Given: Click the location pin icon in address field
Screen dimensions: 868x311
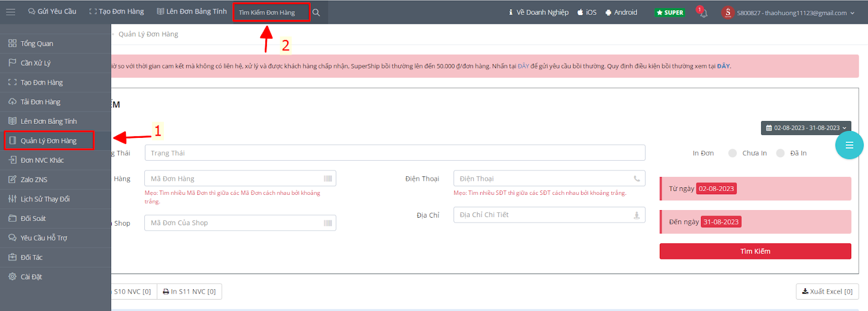Looking at the screenshot, I should click(x=637, y=215).
